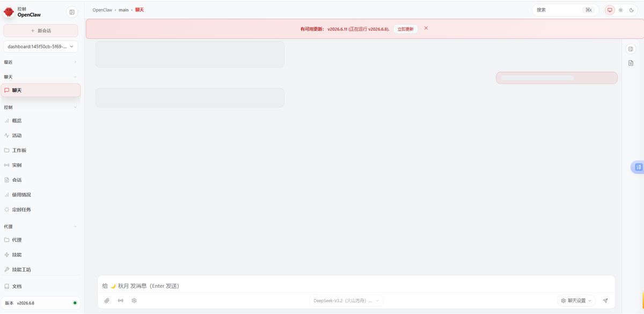Switch to dark theme moon icon
Viewport: 644px width, 314px height.
pyautogui.click(x=631, y=10)
